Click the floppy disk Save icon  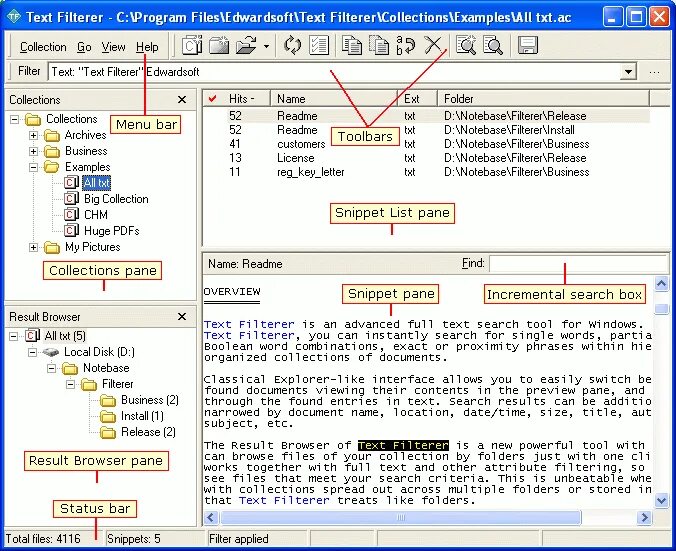527,45
